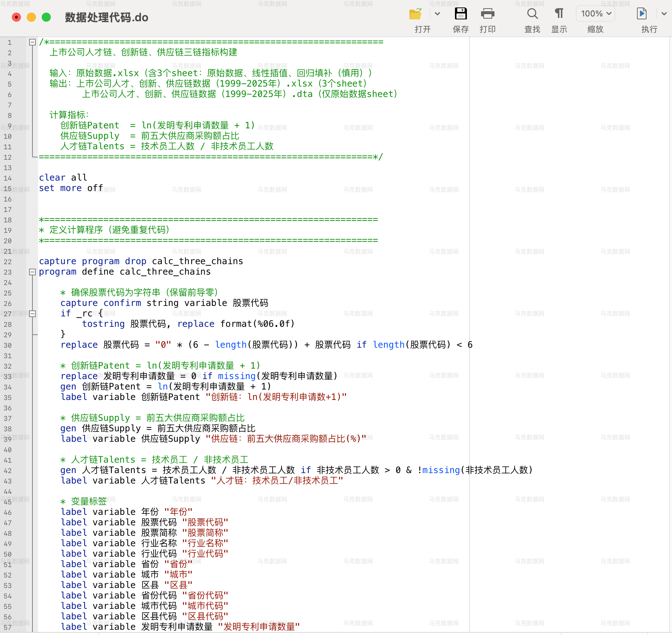672x635 pixels.
Task: Click the red close window button
Action: (16, 17)
